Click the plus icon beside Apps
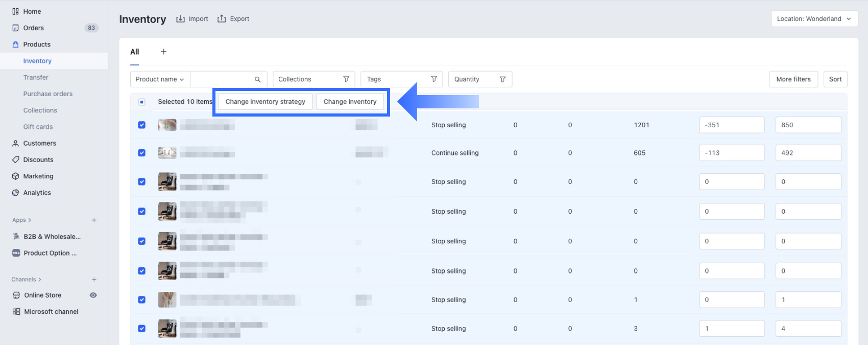This screenshot has width=868, height=345. pyautogui.click(x=94, y=220)
